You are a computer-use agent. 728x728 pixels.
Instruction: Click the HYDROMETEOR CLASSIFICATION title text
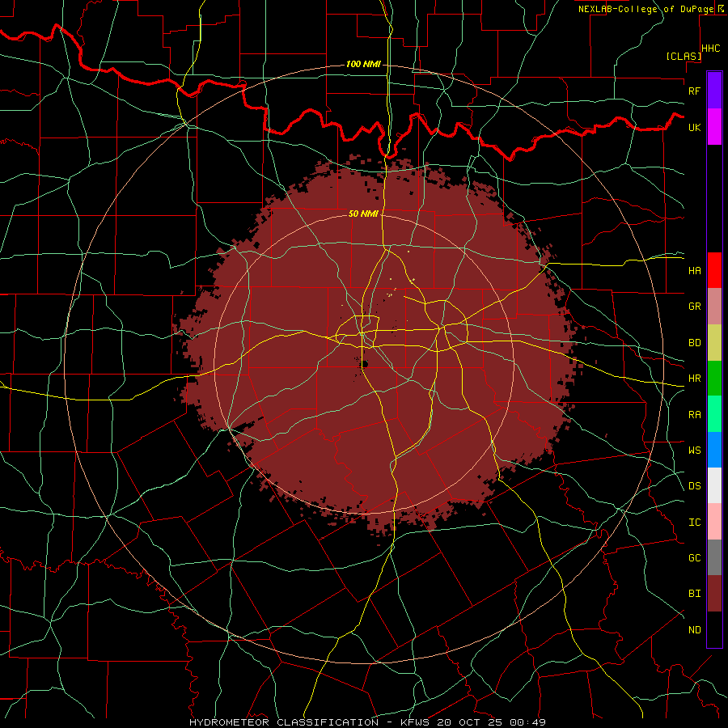284,722
